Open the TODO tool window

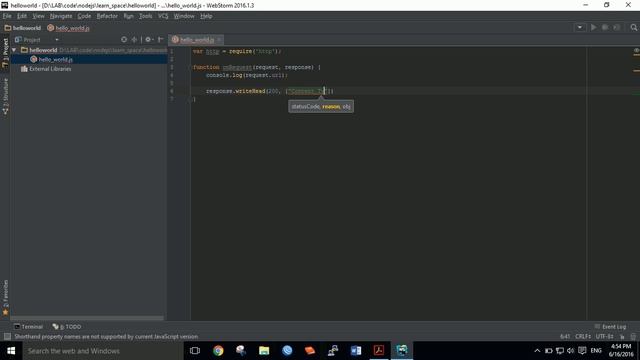(x=67, y=327)
